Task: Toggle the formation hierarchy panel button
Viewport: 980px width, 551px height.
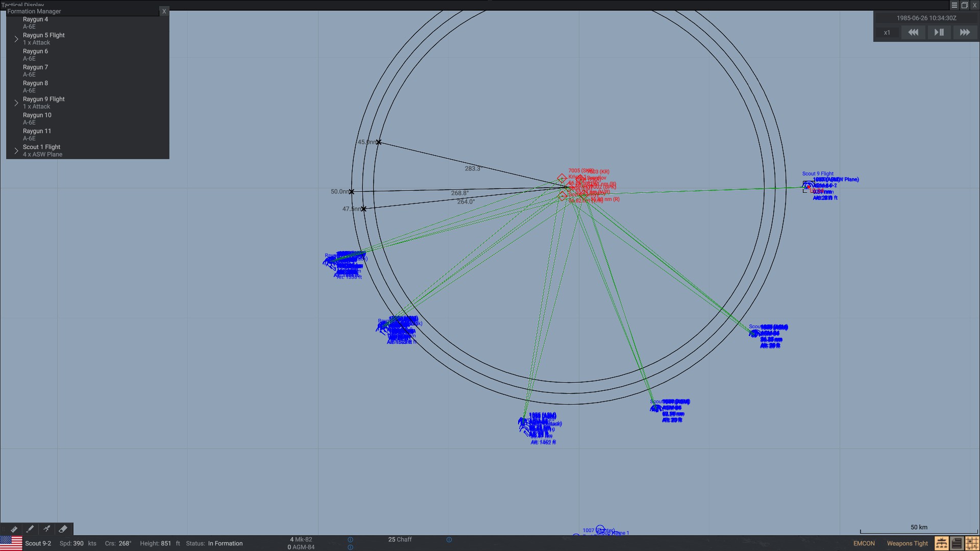Action: coord(941,543)
